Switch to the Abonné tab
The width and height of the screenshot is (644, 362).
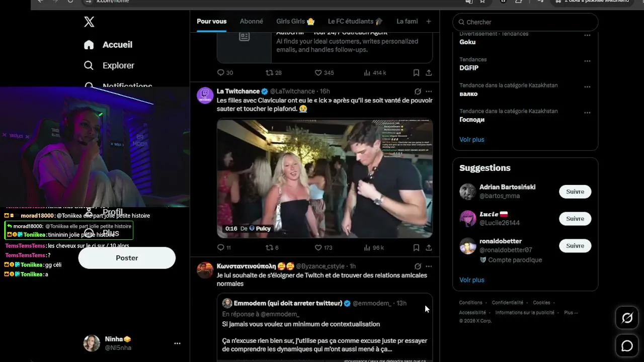252,21
